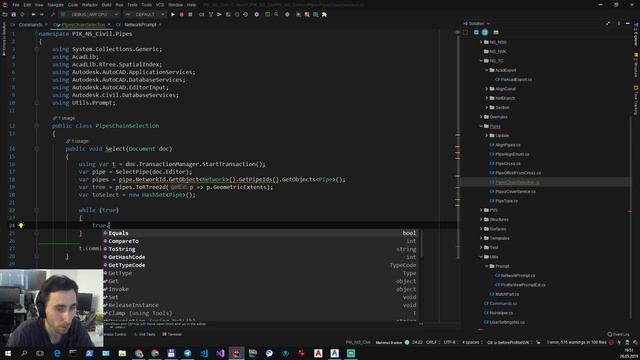Screen dimensions: 640x360
Task: Open the Event Log button
Action: pyautogui.click(x=618, y=334)
